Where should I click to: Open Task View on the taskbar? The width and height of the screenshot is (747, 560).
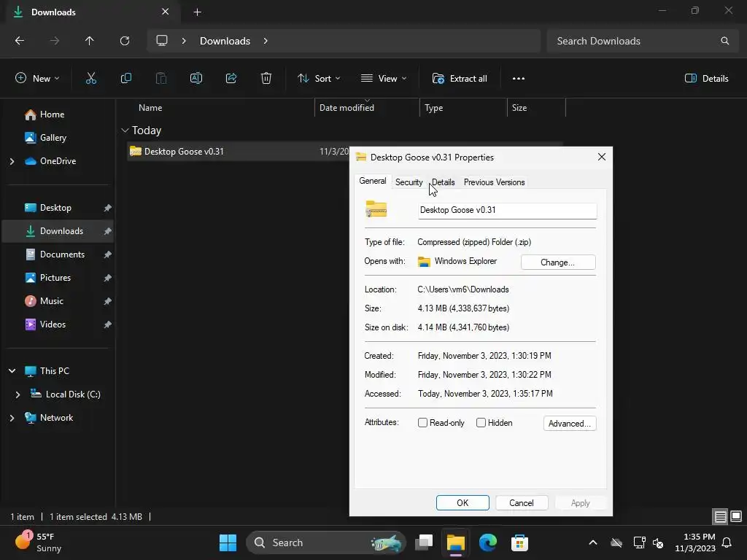point(424,542)
